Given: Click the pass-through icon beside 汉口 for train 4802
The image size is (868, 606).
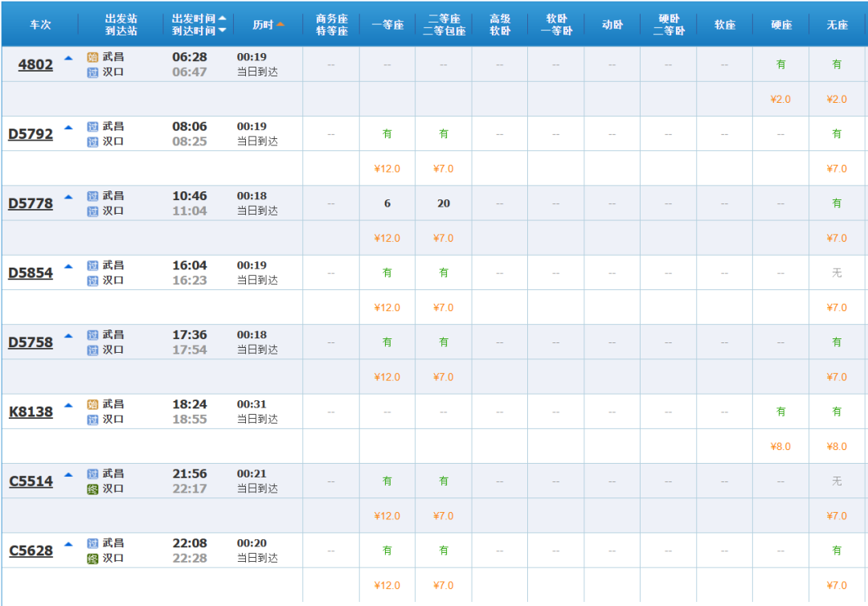Looking at the screenshot, I should (x=92, y=72).
